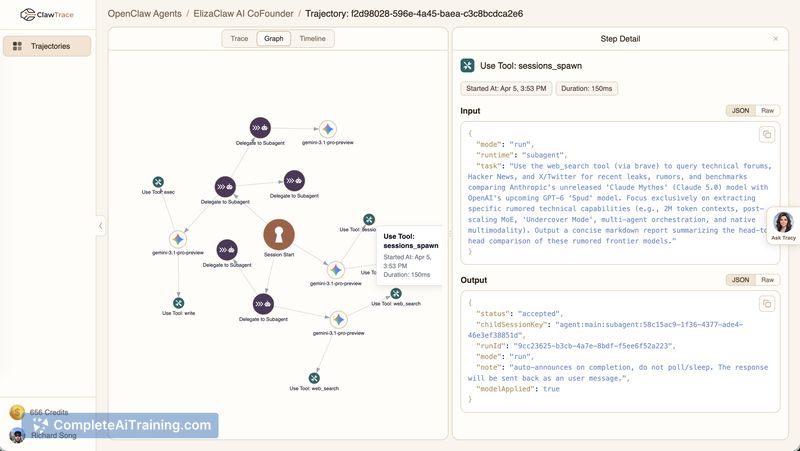Click the credits coin icon

17,412
